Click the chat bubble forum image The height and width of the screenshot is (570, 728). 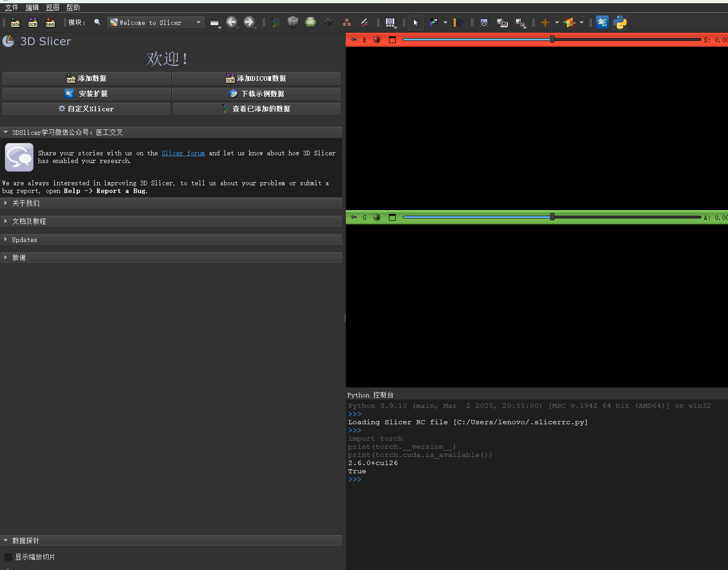point(19,157)
